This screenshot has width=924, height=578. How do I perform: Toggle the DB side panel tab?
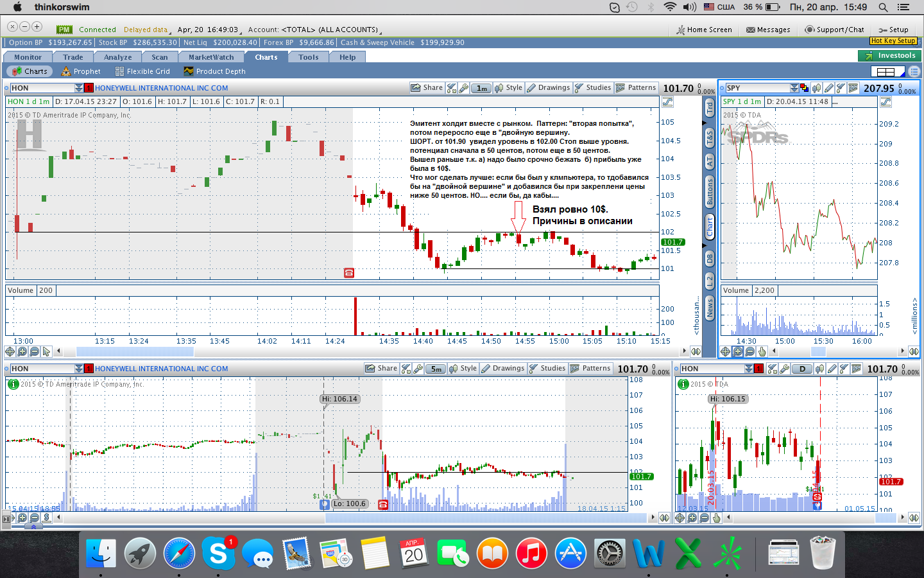(710, 258)
